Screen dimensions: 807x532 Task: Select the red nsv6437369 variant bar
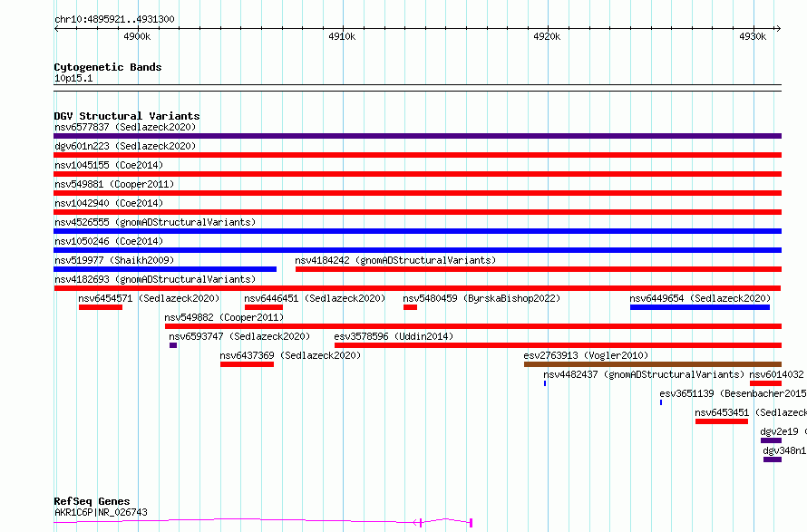(x=247, y=364)
